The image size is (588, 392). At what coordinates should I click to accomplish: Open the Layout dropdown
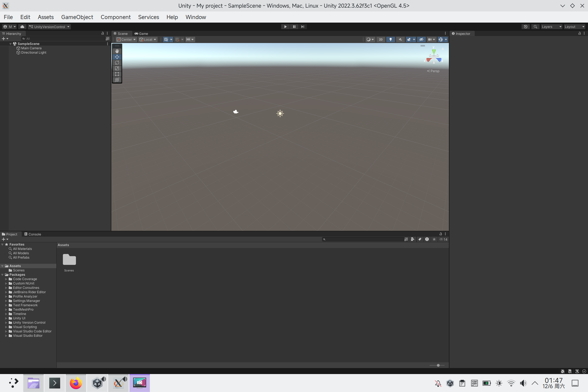(574, 27)
